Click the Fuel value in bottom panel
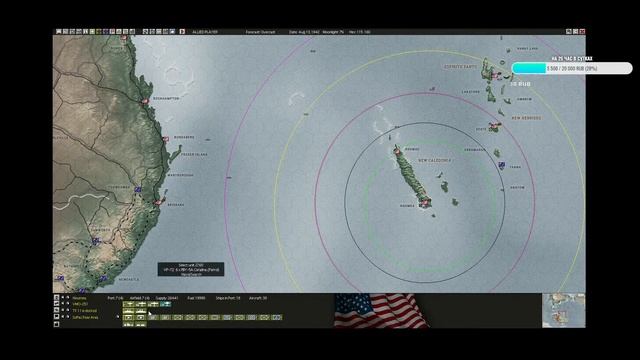Screen dimensions: 640x360 [196, 298]
